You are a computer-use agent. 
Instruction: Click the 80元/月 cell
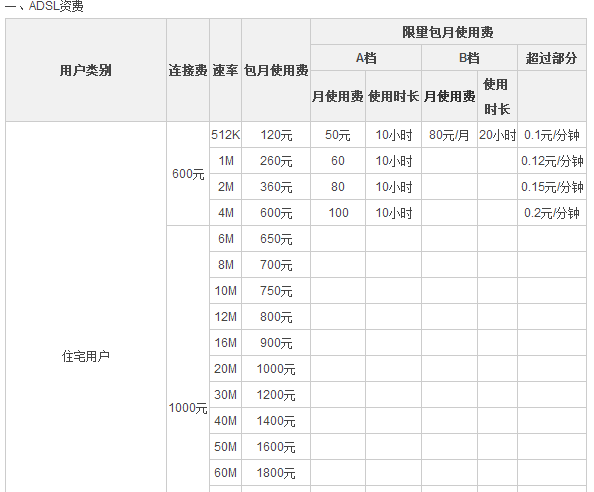[449, 135]
